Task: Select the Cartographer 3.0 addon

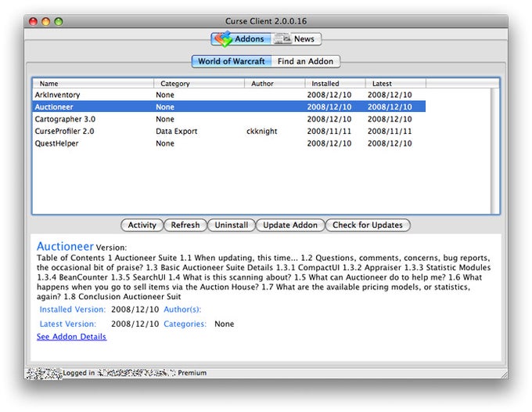Action: (x=229, y=119)
